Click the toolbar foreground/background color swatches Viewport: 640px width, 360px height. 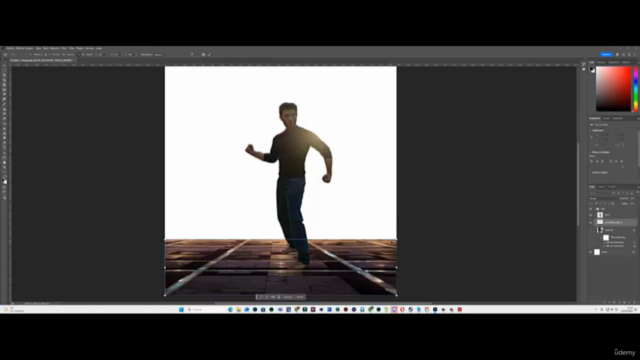pyautogui.click(x=4, y=181)
